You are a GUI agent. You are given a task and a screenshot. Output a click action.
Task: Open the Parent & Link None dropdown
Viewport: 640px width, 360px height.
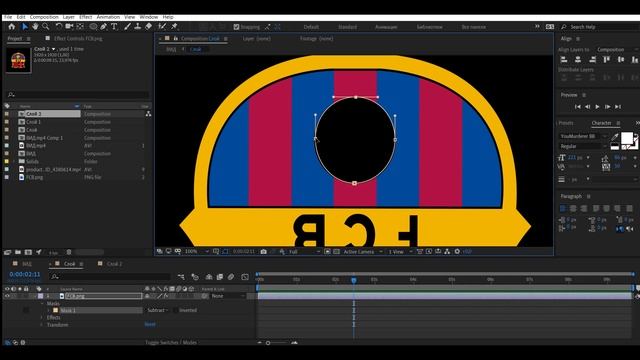[x=228, y=296]
